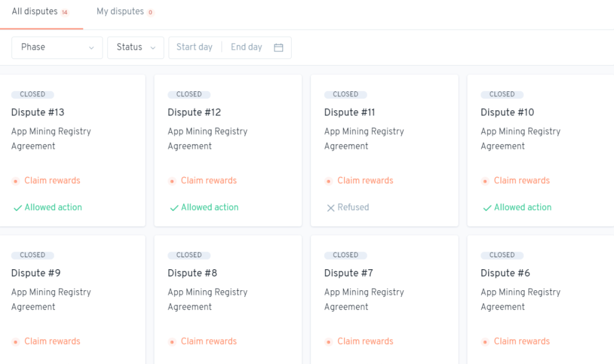Open the Dispute #9 card title
614x364 pixels.
point(36,273)
